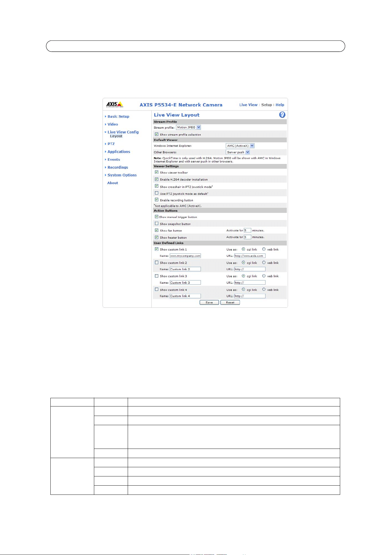Edit fan button activation minutes field

pyautogui.click(x=247, y=230)
